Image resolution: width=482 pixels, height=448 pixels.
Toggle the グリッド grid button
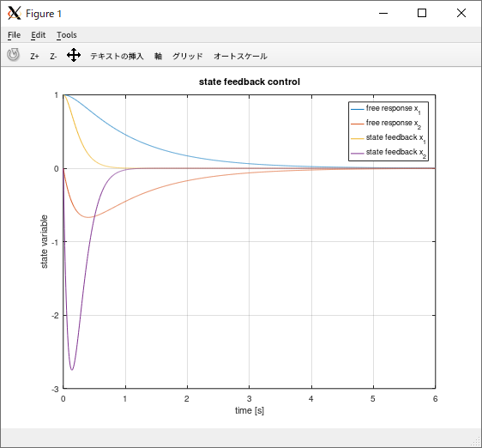coord(188,57)
